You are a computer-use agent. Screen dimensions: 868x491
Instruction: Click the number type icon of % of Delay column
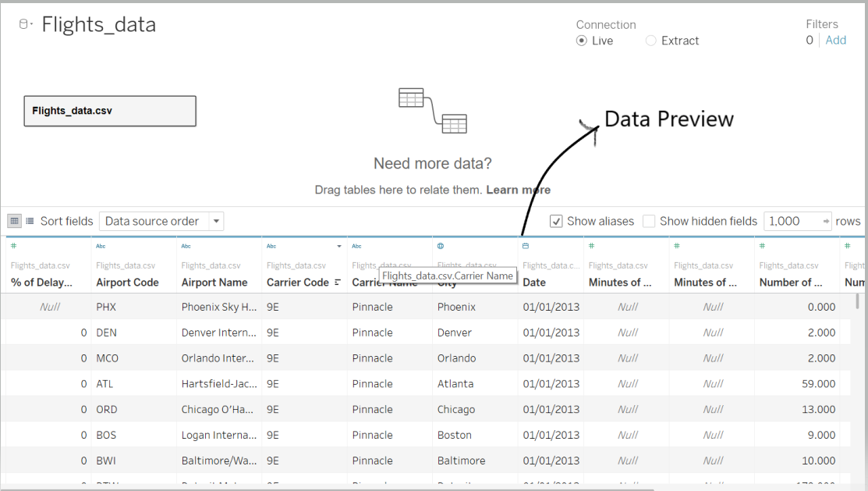point(14,245)
